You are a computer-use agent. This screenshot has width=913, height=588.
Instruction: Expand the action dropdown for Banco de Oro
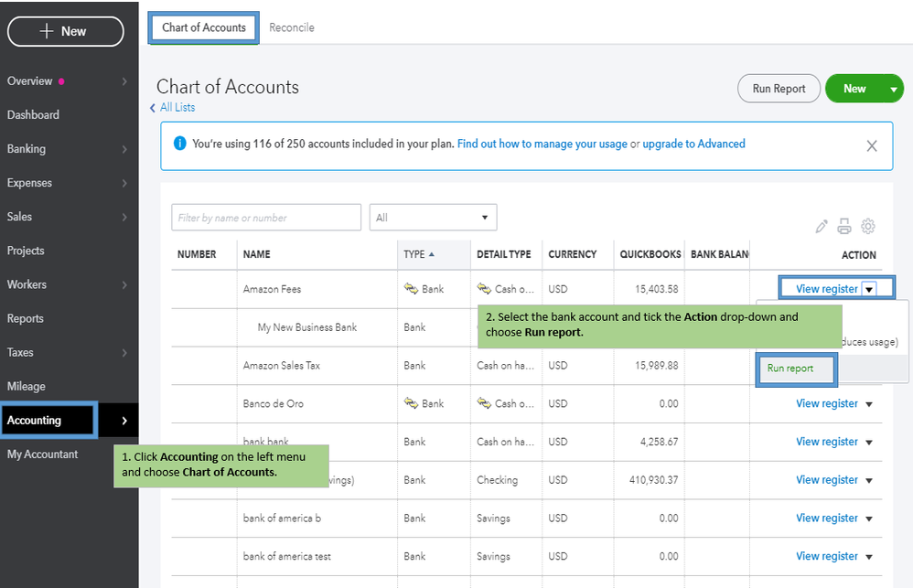(x=869, y=404)
